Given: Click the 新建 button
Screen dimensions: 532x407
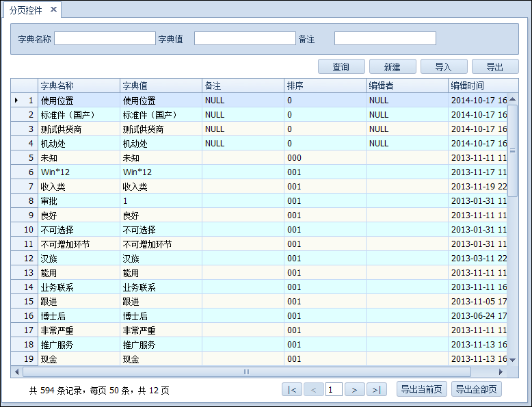Looking at the screenshot, I should click(393, 66).
